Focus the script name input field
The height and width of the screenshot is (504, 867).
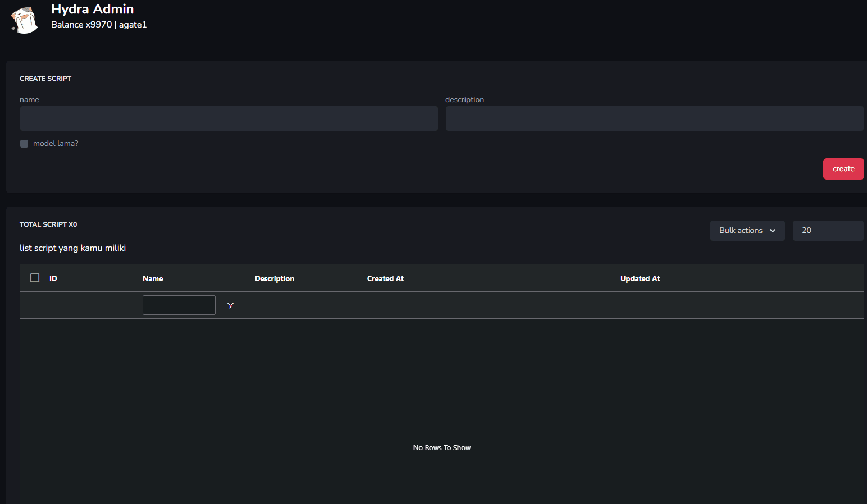click(x=229, y=118)
